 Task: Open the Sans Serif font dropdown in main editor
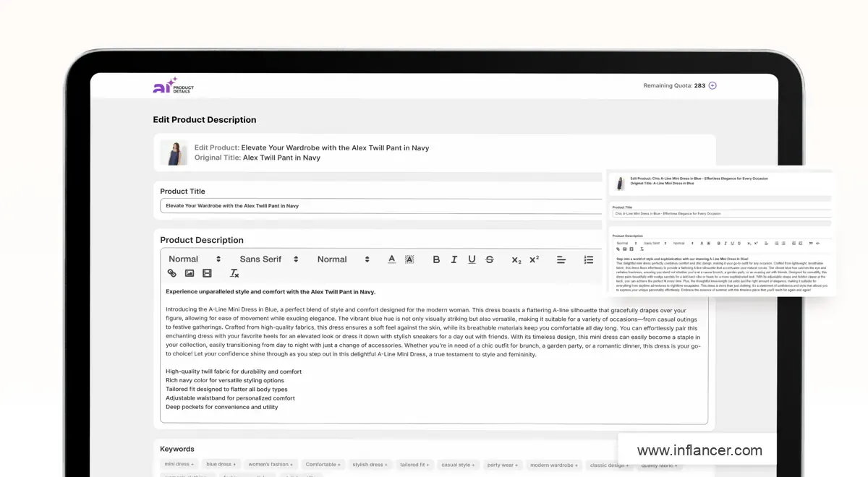pos(269,259)
